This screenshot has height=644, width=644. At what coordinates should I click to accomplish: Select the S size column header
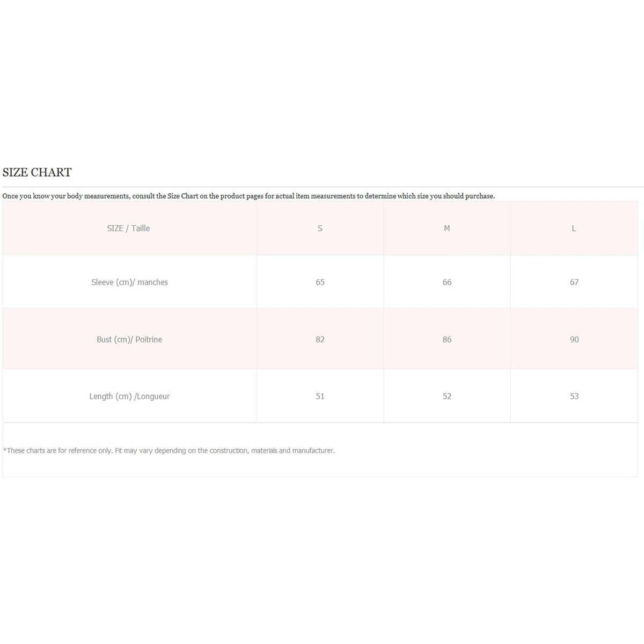click(320, 228)
